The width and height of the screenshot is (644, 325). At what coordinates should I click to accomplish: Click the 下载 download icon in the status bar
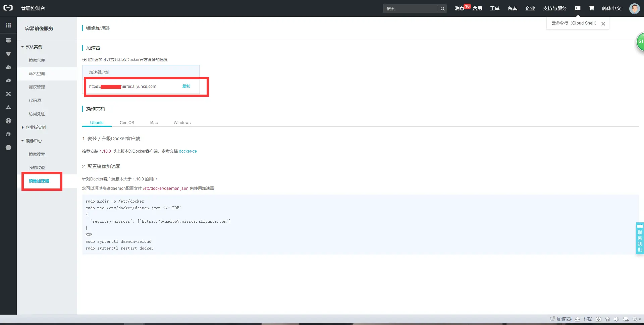click(578, 319)
